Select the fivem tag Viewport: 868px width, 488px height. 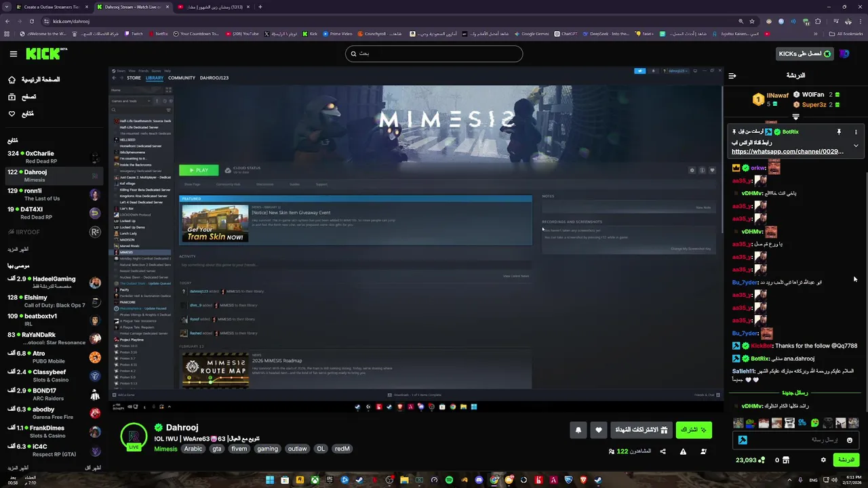pyautogui.click(x=239, y=449)
